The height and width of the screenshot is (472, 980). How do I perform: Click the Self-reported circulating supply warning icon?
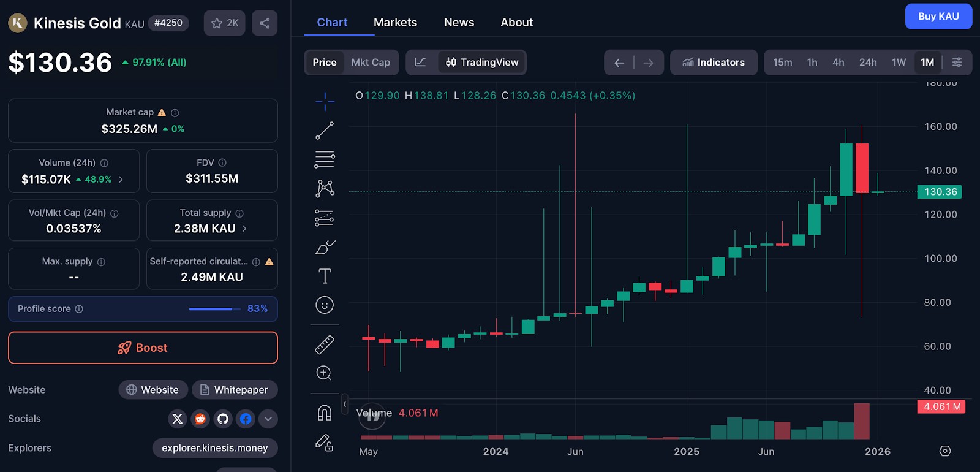click(269, 262)
